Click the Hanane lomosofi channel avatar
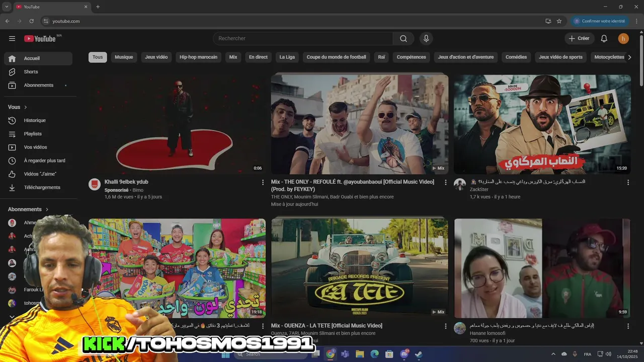644x362 pixels. tap(460, 328)
